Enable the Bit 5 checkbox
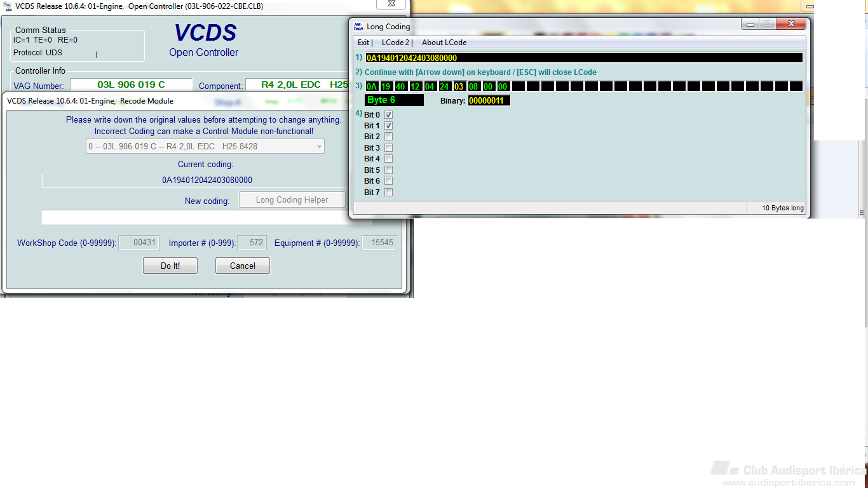The height and width of the screenshot is (488, 868). tap(389, 170)
